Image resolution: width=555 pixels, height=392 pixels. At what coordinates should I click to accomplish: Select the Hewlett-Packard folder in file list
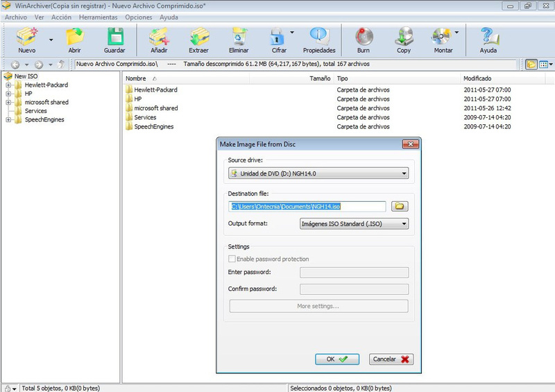coord(155,90)
